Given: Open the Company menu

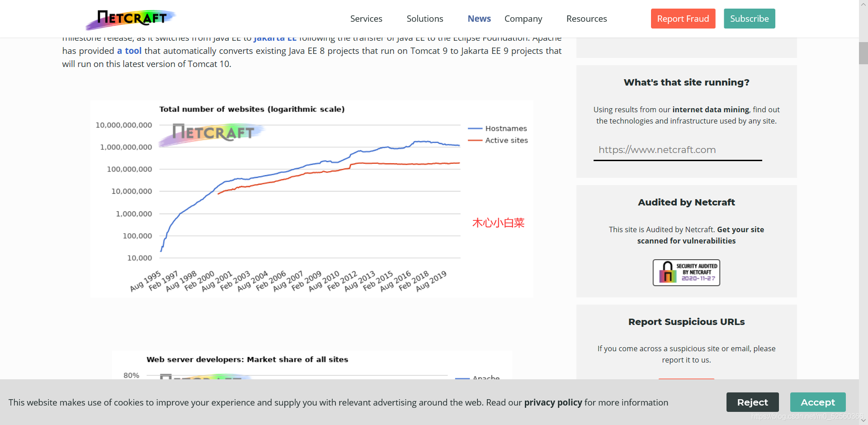Looking at the screenshot, I should pos(523,19).
